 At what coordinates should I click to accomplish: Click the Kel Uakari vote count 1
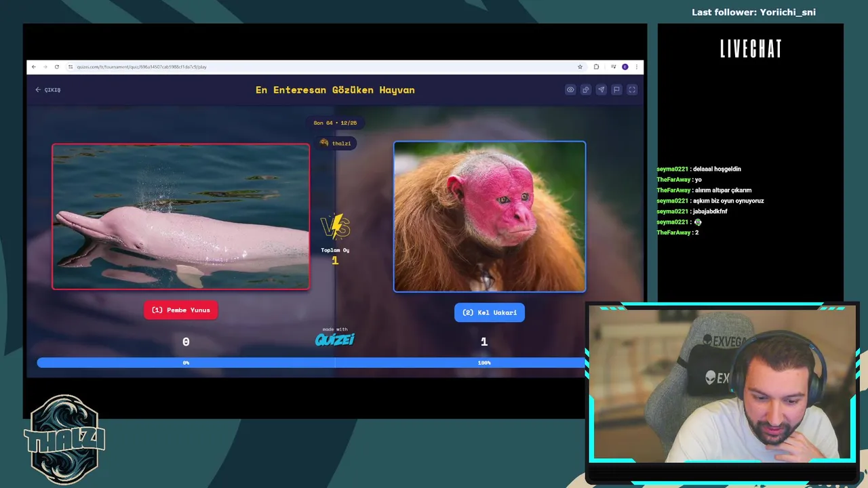click(484, 342)
